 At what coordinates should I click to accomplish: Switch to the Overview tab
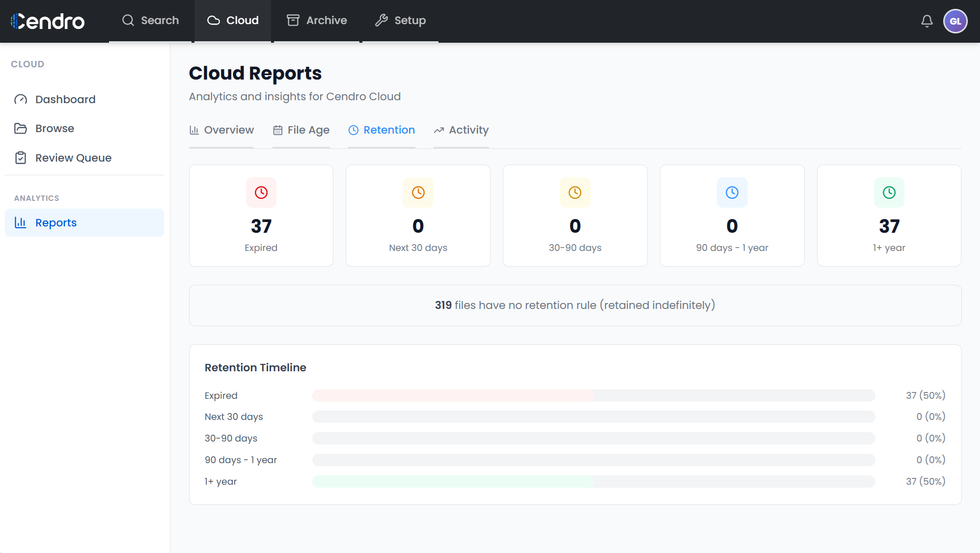click(x=221, y=130)
